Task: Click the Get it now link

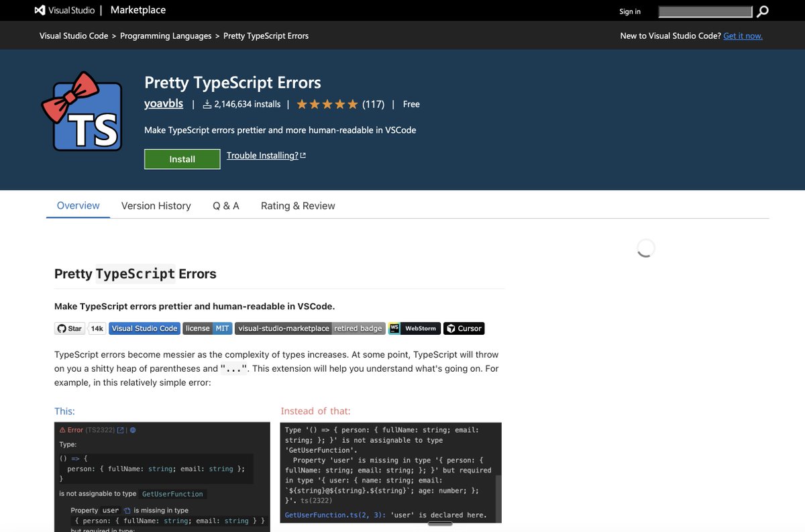Action: (x=743, y=36)
